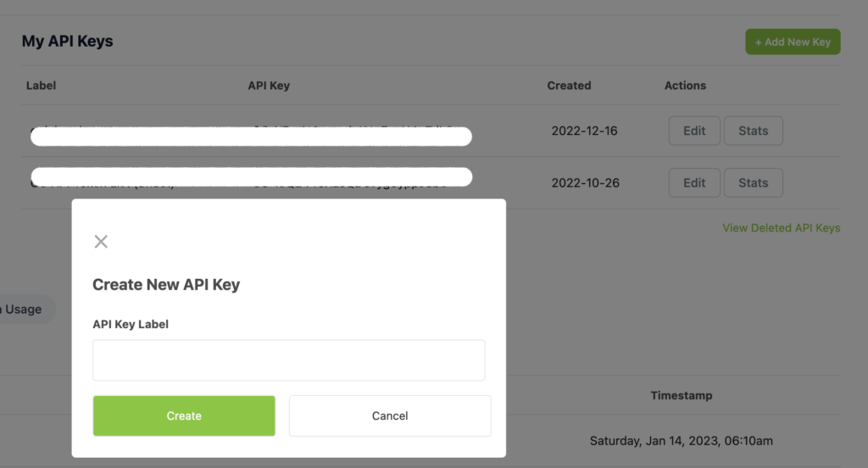Edit the key created on 2022-10-26
This screenshot has height=468, width=868.
click(x=694, y=182)
